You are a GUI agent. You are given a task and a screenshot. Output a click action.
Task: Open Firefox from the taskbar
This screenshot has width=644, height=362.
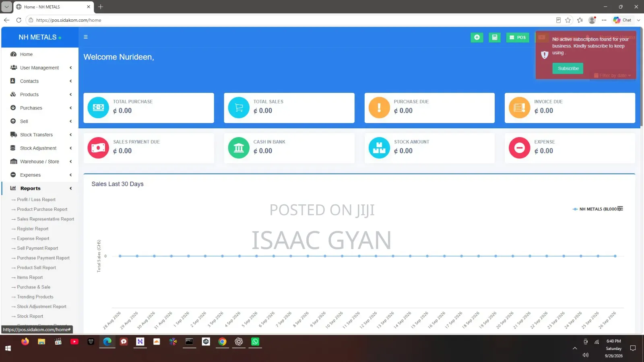click(25, 342)
